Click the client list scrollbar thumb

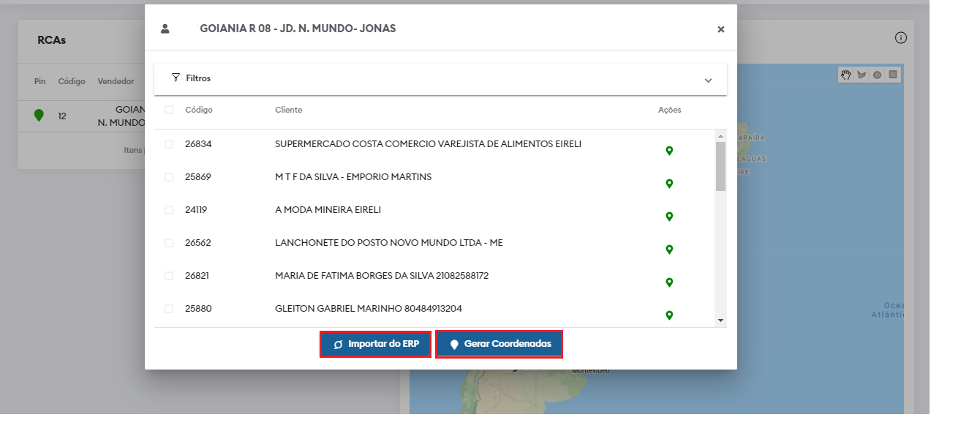(720, 166)
